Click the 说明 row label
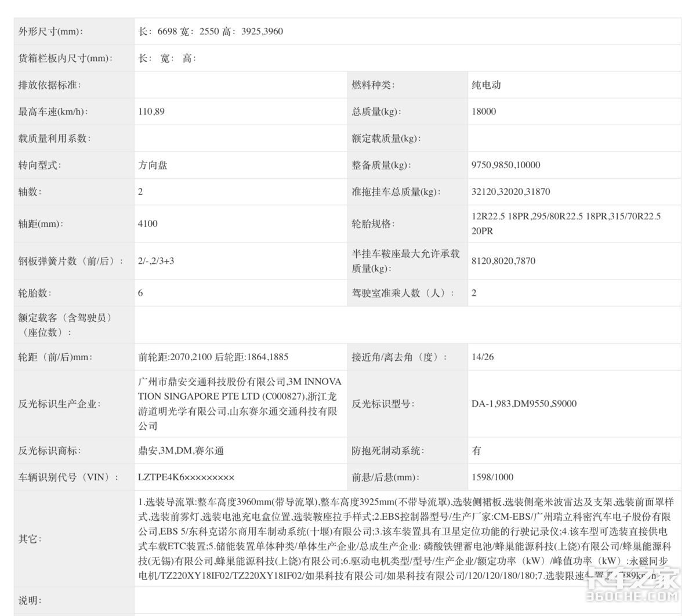 (x=30, y=600)
